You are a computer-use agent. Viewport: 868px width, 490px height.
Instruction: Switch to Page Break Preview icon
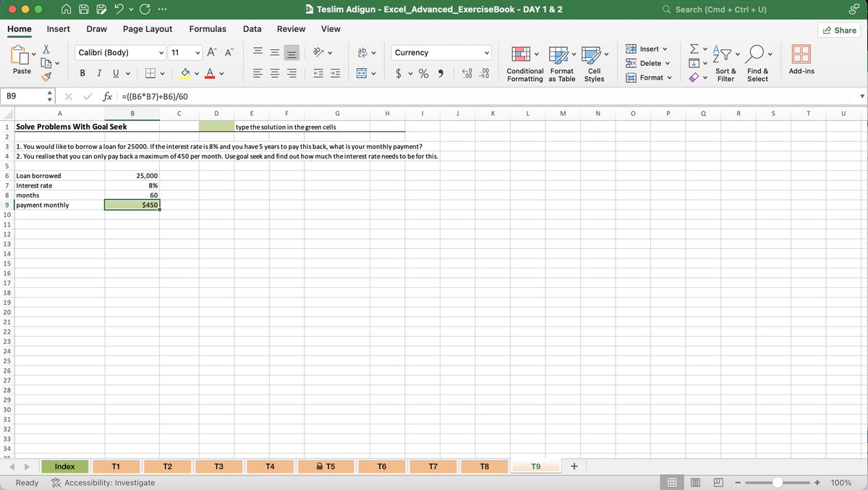[x=719, y=482]
